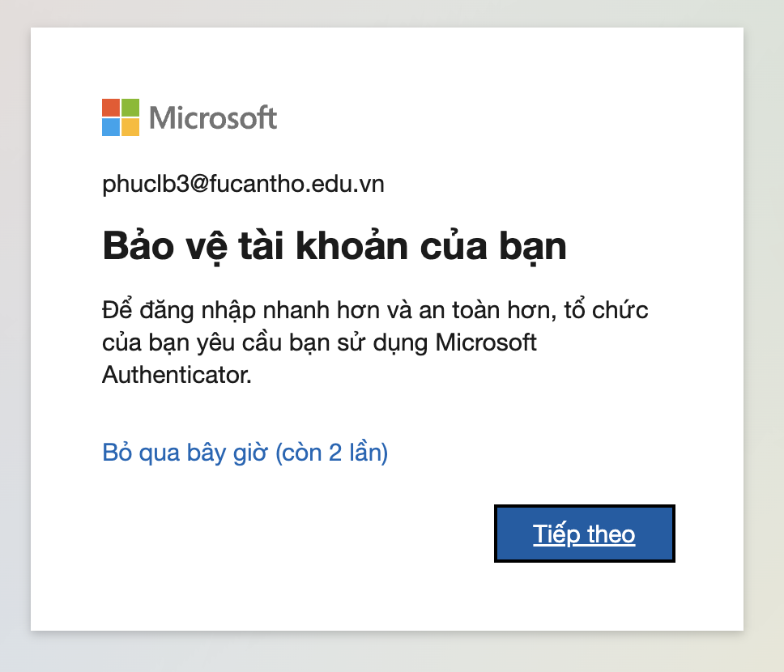Click the green square of Microsoft logo
This screenshot has width=784, height=672.
point(130,108)
